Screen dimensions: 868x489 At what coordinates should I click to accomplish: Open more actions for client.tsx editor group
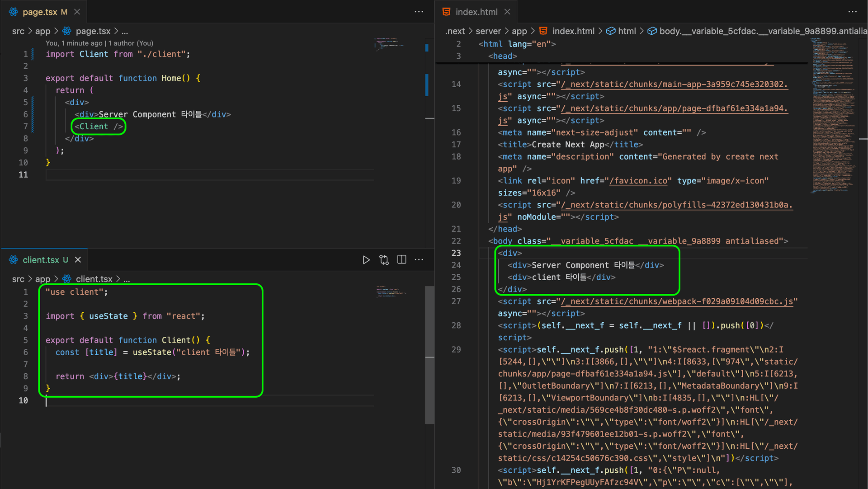point(419,260)
